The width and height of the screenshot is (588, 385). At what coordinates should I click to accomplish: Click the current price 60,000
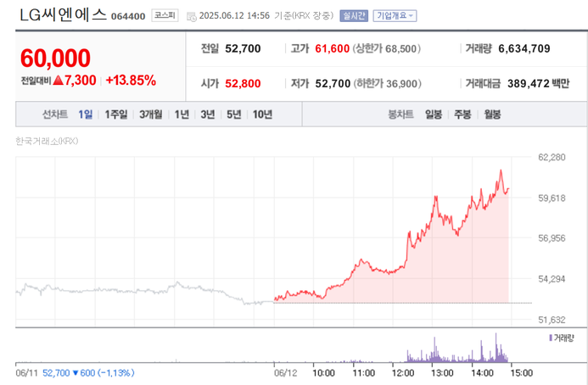pos(55,59)
